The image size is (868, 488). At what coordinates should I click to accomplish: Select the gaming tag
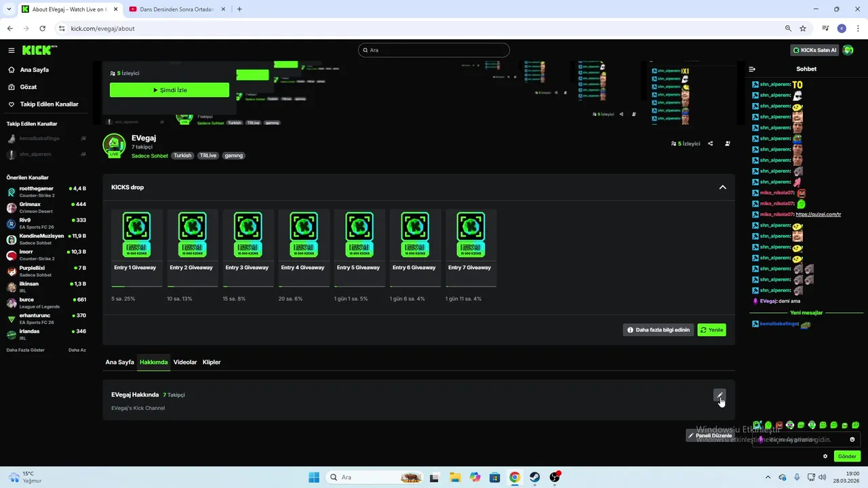233,156
